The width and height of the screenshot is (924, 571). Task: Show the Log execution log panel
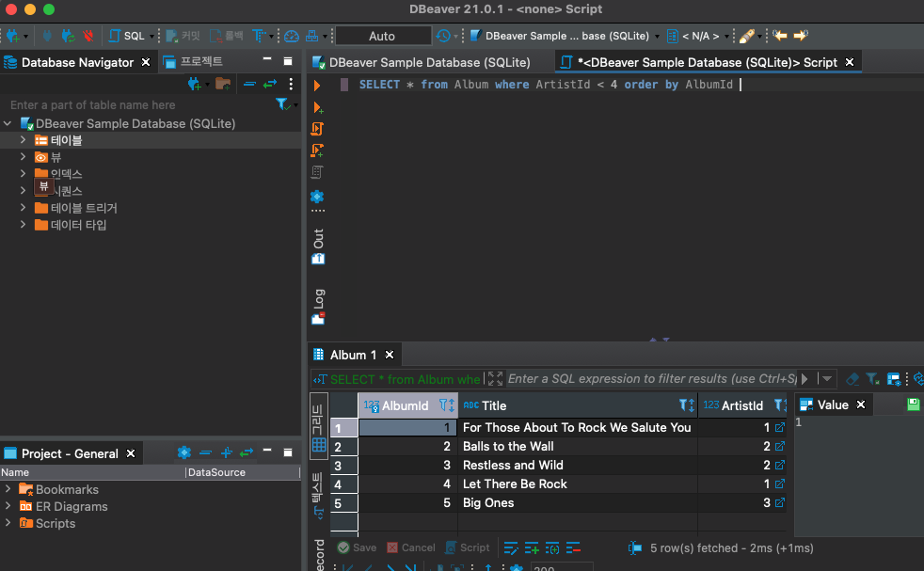point(318,307)
